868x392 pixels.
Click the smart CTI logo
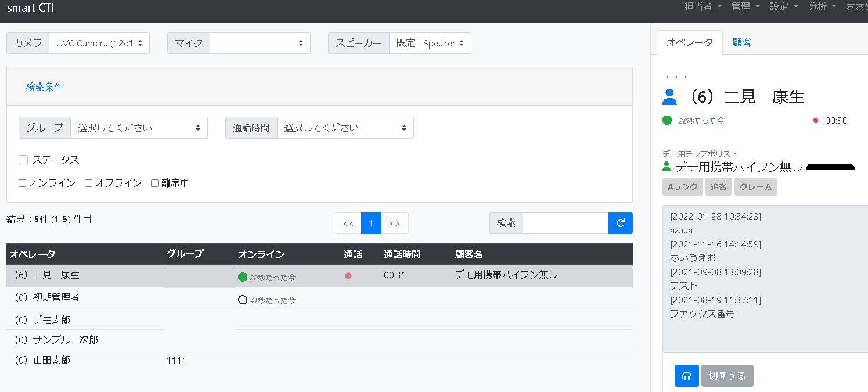pos(30,8)
